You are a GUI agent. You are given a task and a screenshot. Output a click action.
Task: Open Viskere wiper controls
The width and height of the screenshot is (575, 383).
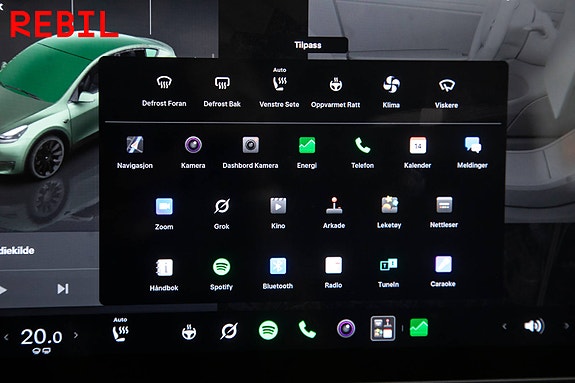tap(446, 94)
